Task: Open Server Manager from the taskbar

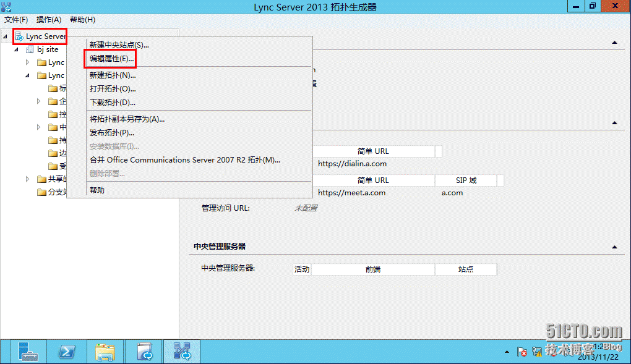Action: 28,352
